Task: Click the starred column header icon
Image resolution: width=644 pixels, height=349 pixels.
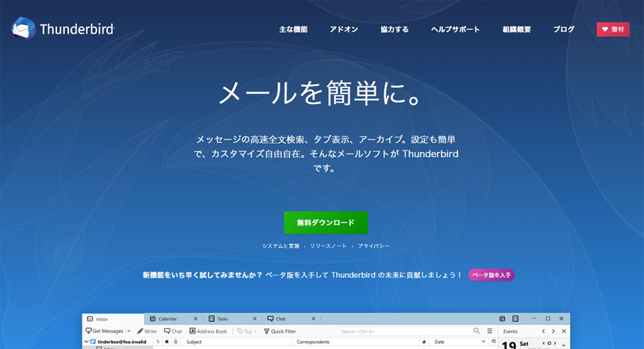Action: [x=167, y=342]
